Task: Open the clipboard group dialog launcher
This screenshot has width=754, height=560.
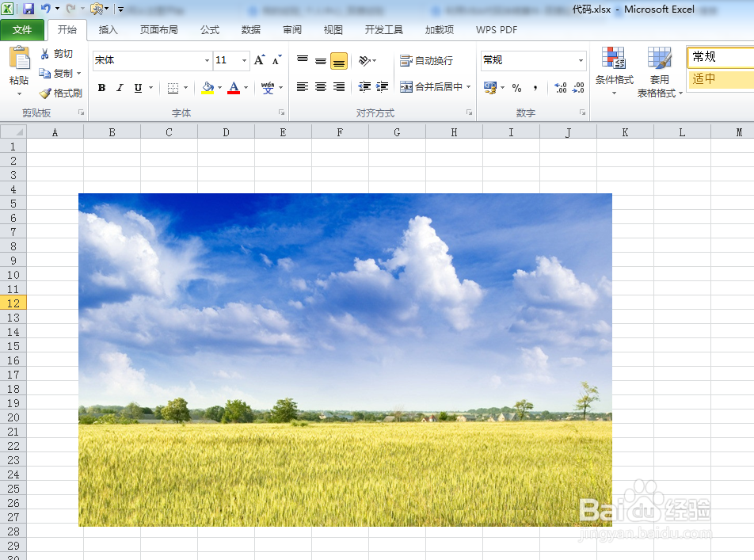Action: pos(82,112)
